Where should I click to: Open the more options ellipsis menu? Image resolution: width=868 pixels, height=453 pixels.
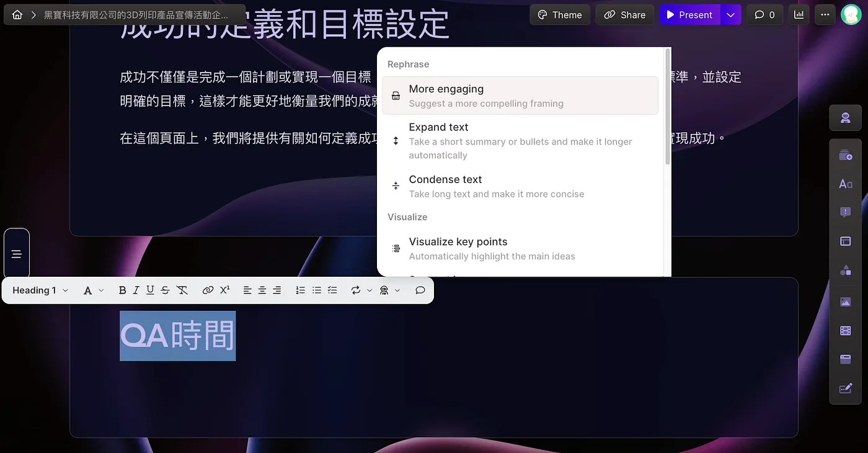click(825, 15)
